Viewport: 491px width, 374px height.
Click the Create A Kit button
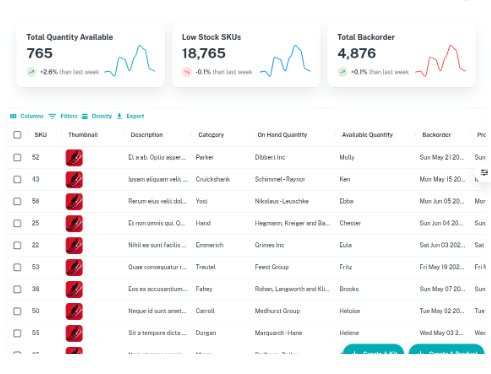[x=373, y=349]
